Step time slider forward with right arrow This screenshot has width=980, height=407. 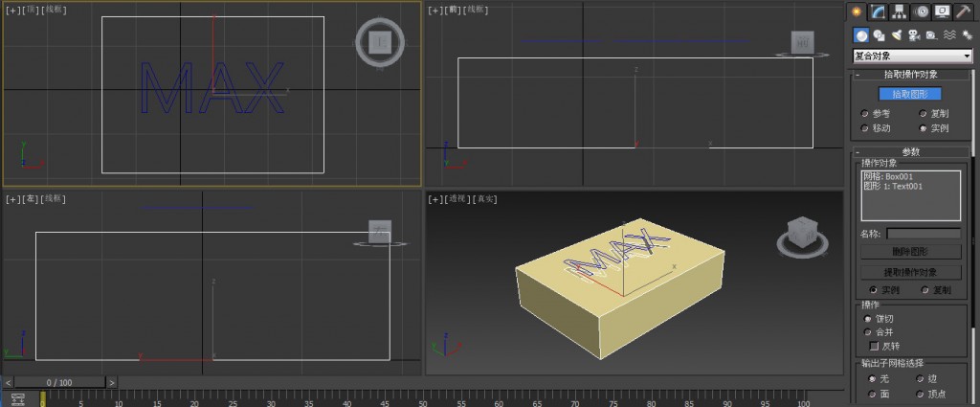[x=112, y=382]
